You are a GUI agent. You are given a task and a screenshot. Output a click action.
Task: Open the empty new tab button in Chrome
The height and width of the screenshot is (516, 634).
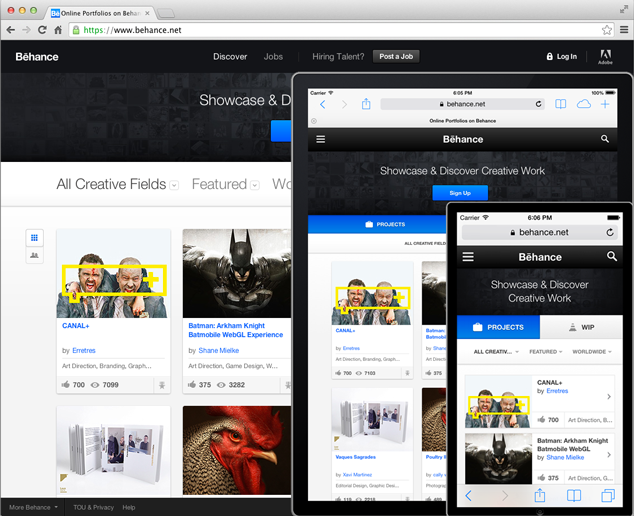(166, 14)
